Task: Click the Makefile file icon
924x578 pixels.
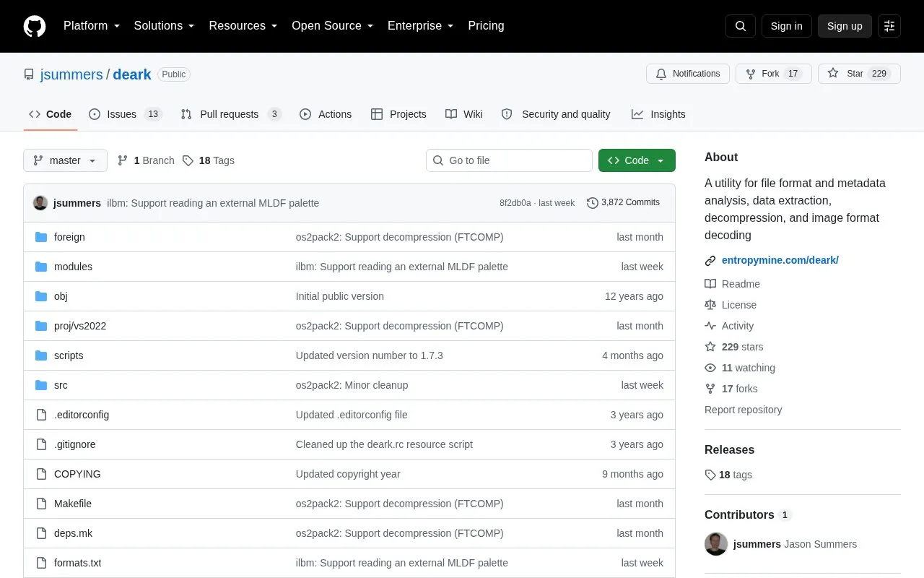Action: click(x=41, y=504)
